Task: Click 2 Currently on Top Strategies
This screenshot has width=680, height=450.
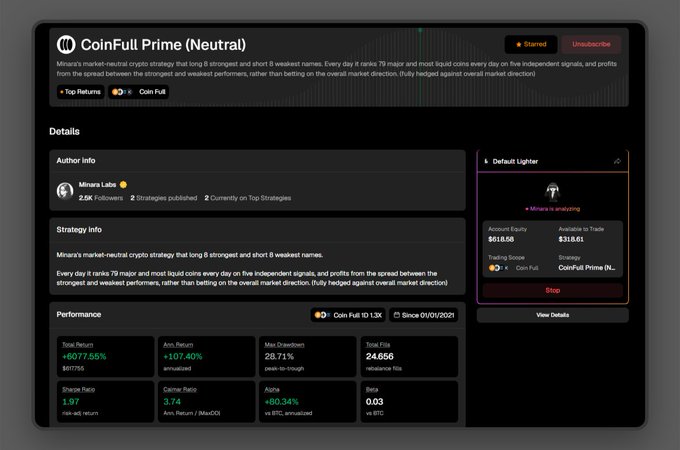Action: tap(248, 198)
